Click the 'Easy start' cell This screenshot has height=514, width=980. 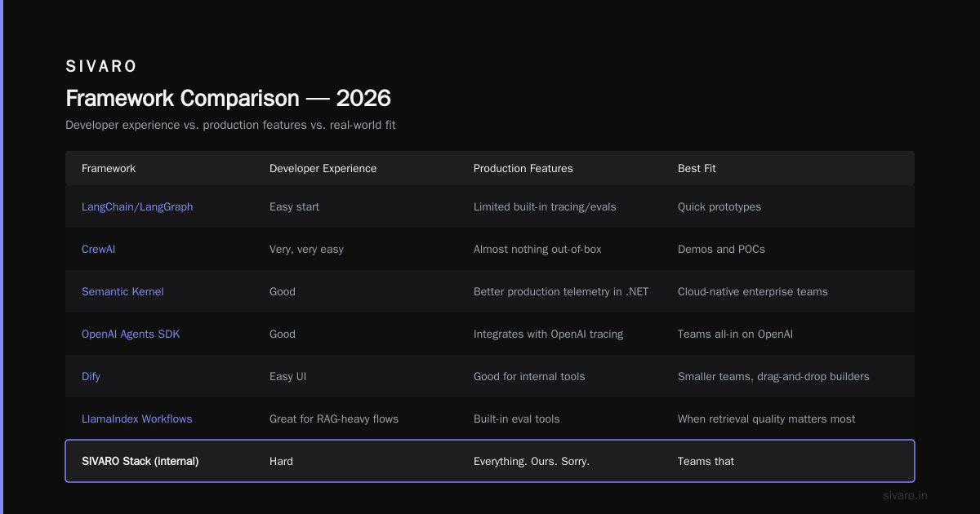pos(294,206)
